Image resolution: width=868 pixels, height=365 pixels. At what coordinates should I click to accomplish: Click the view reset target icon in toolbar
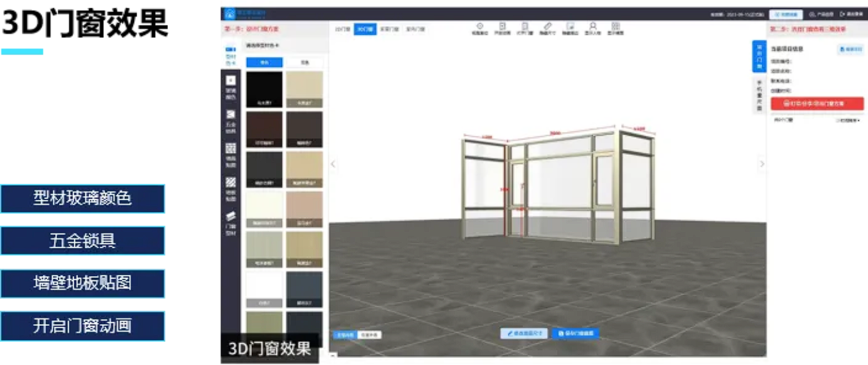[481, 28]
